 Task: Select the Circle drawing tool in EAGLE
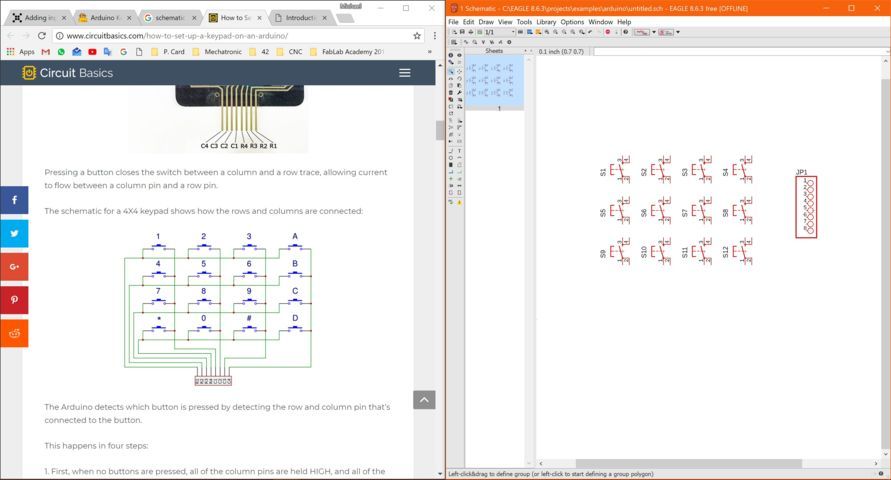451,157
